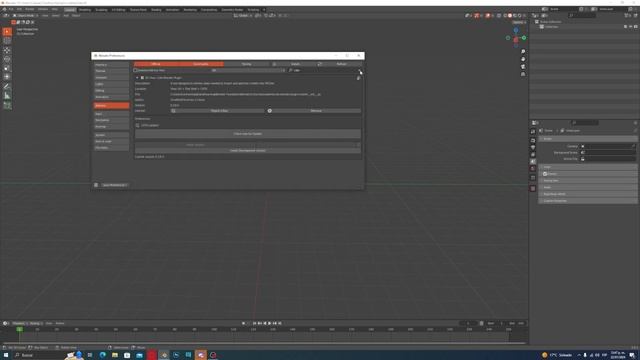Viewport: 640px width, 360px height.
Task: Open the Tool properties tab
Action: click(533, 132)
